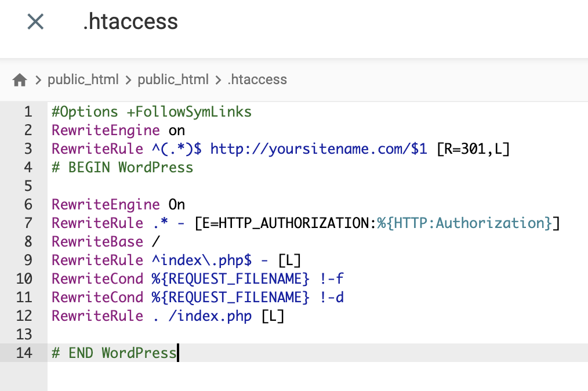Viewport: 588px width, 391px height.
Task: Click the RewriteBase / directive on line 8
Action: point(103,241)
